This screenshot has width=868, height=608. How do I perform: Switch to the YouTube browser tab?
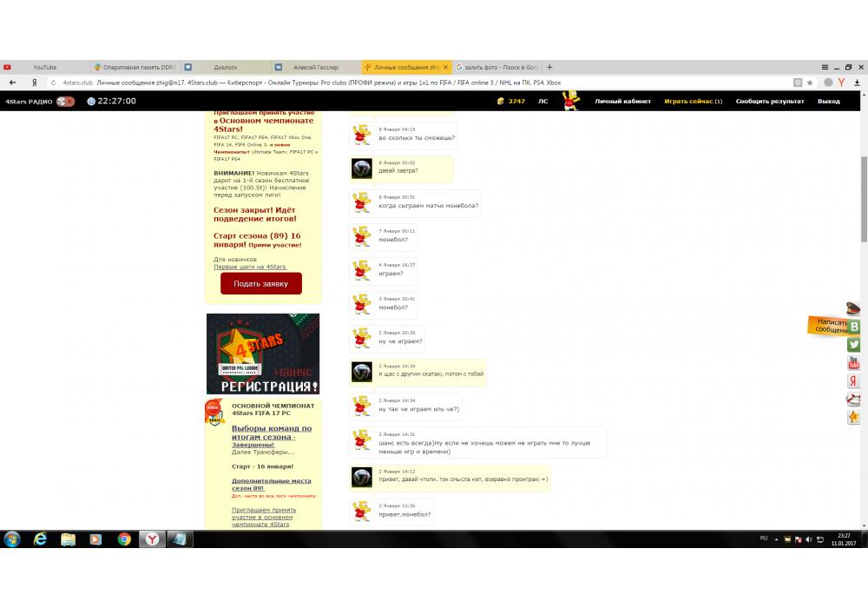pyautogui.click(x=44, y=67)
